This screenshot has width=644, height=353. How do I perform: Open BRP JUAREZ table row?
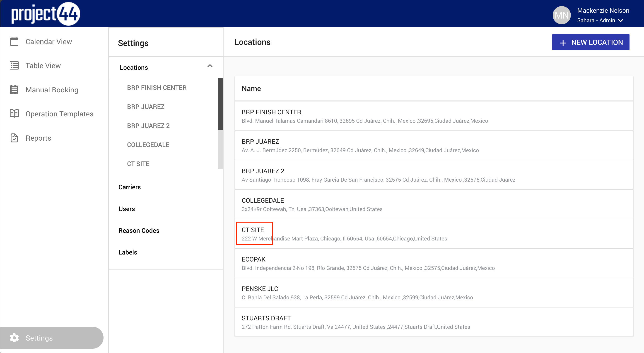coord(434,145)
